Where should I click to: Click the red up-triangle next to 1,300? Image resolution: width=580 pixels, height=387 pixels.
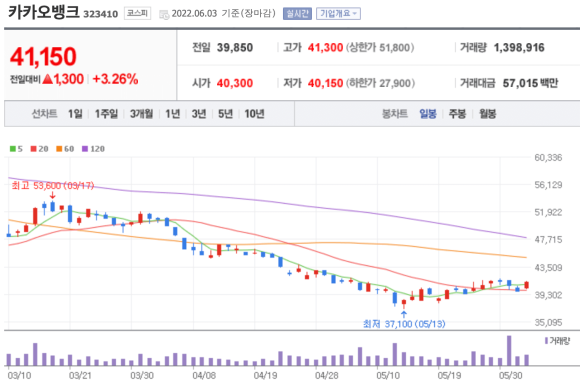48,79
